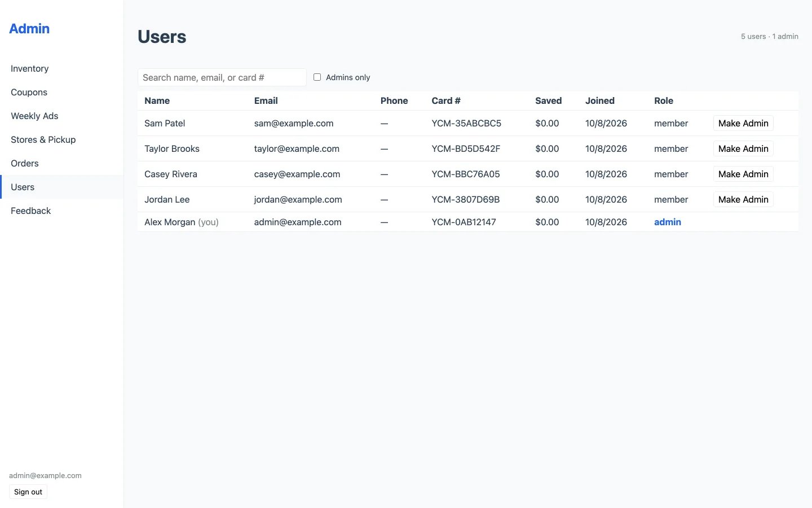Click admin@example.com in the table row

coord(298,222)
